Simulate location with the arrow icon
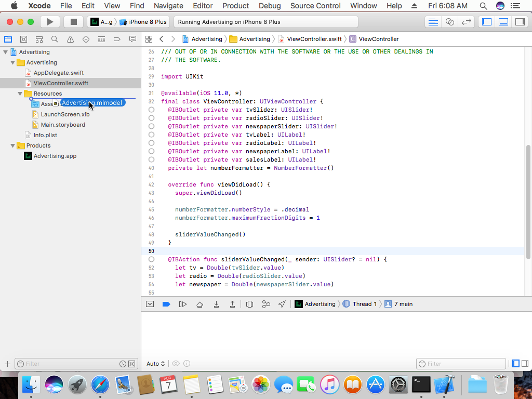Image resolution: width=532 pixels, height=399 pixels. click(282, 304)
